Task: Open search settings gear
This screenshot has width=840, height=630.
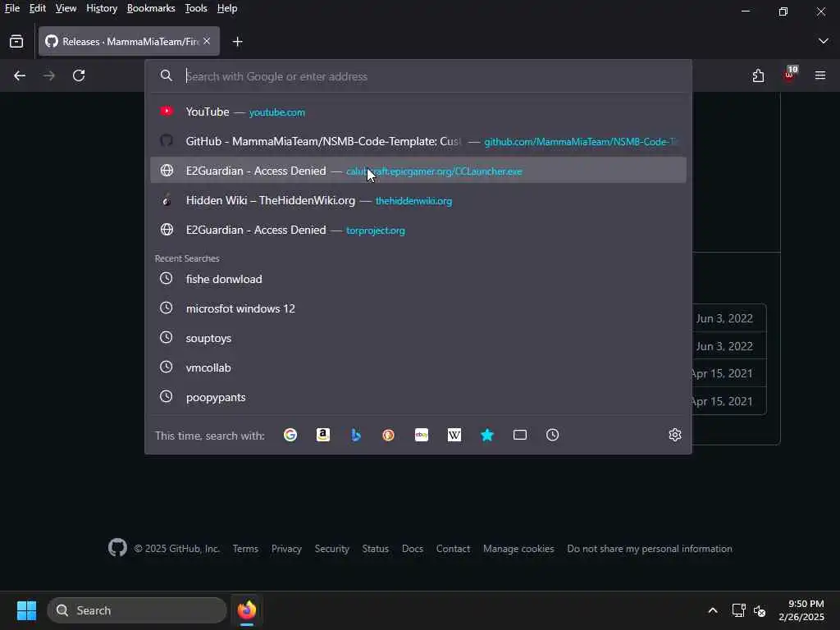Action: tap(675, 435)
